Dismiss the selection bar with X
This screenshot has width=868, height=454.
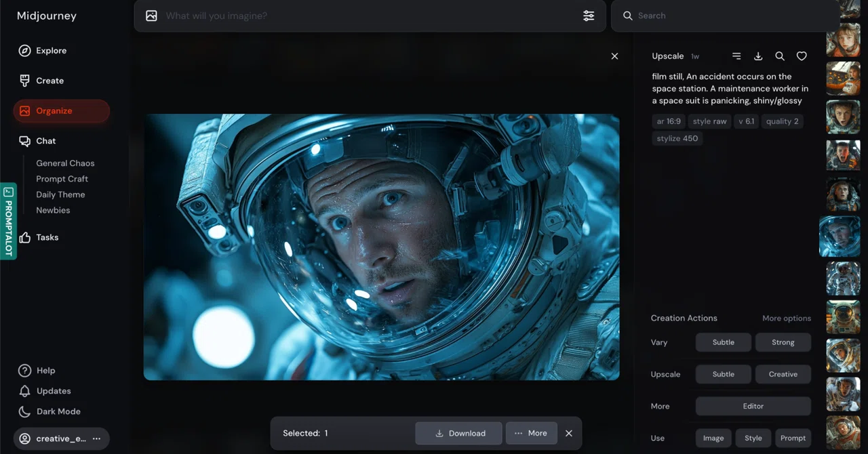pos(569,433)
